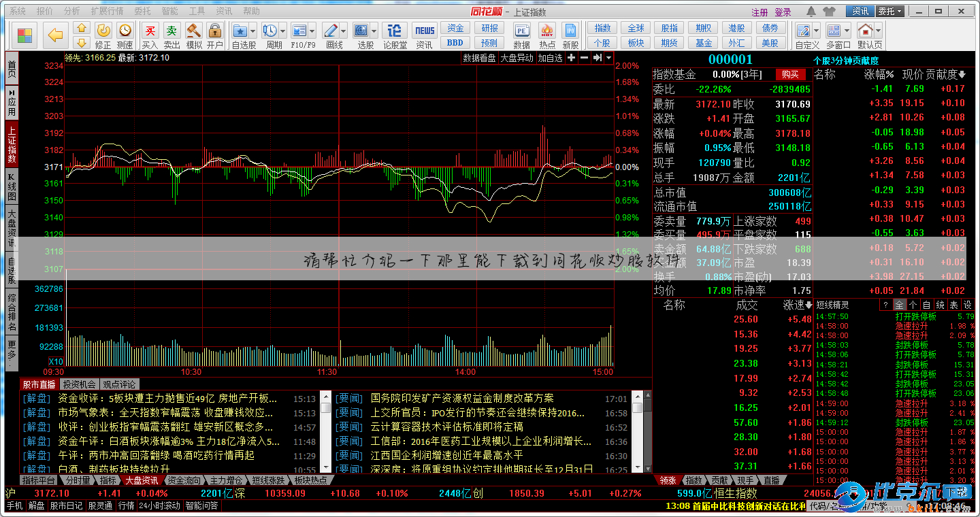This screenshot has height=517, width=980.
Task: Go to 默认页 house icon
Action: coord(865,31)
